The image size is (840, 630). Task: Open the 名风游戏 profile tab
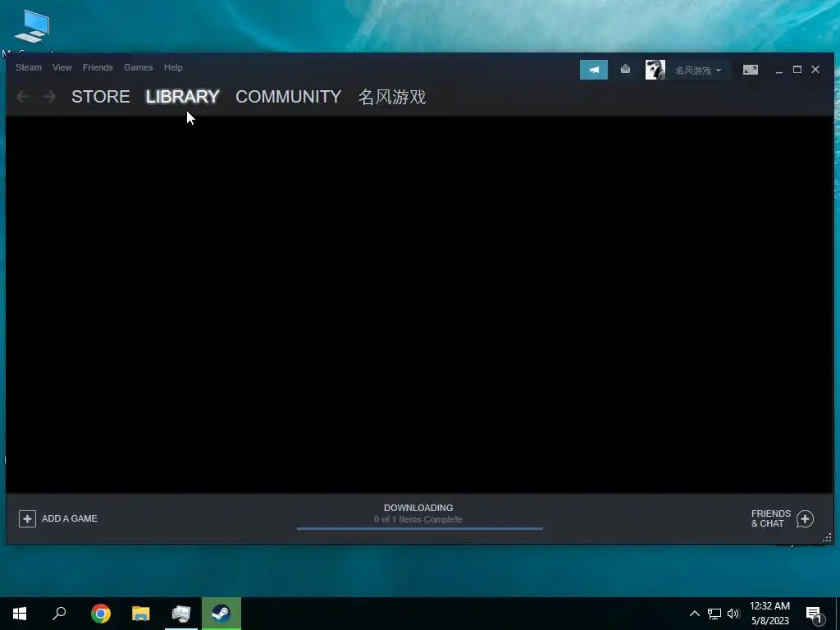[392, 97]
